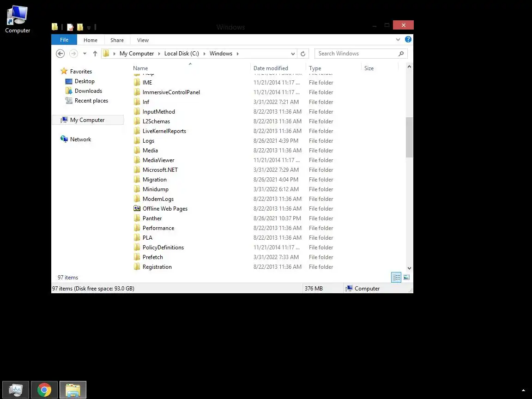
Task: Navigate to Local Disk (C:) breadcrumb
Action: point(181,54)
